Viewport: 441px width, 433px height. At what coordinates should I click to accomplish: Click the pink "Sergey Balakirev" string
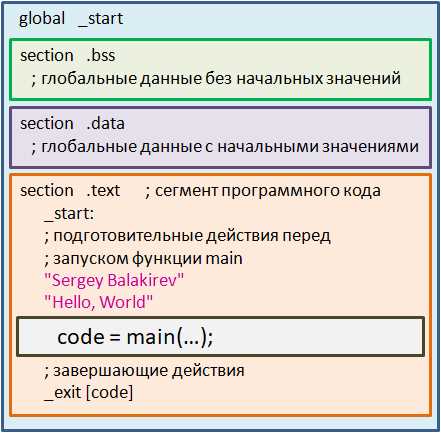[114, 280]
